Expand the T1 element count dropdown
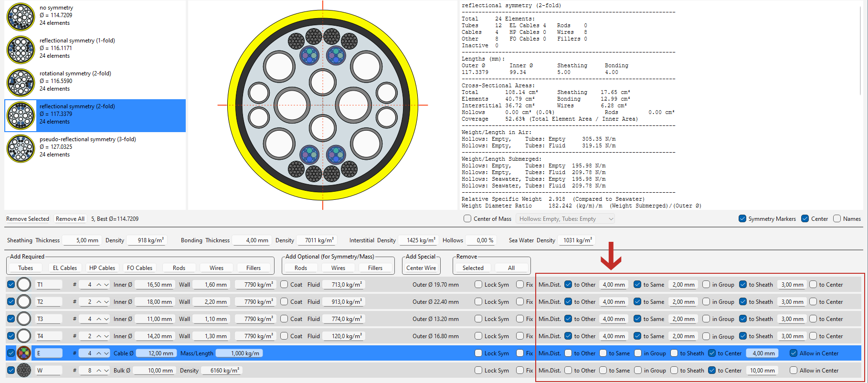868x383 pixels. click(x=106, y=285)
